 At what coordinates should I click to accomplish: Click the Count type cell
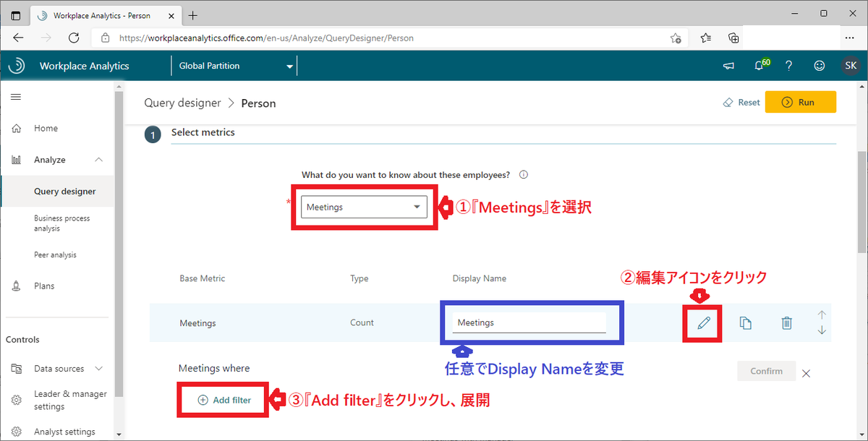pos(362,323)
